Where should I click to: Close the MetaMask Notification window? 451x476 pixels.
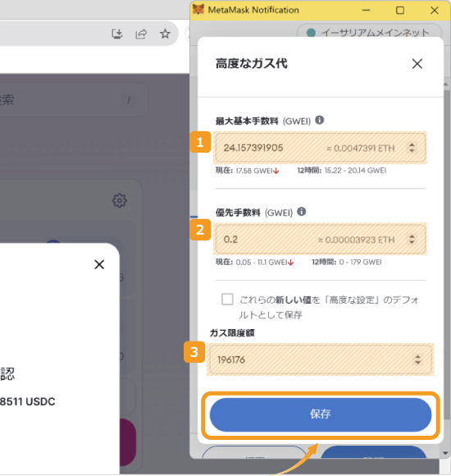click(435, 10)
